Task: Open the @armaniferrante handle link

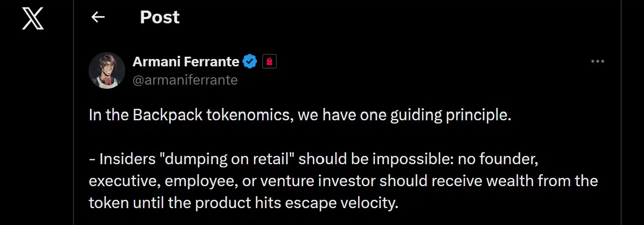Action: click(185, 80)
